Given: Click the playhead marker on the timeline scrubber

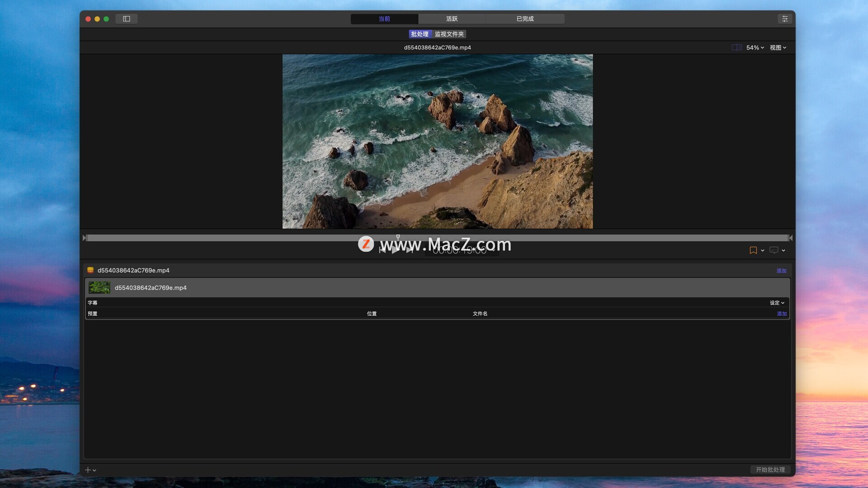Looking at the screenshot, I should 398,237.
